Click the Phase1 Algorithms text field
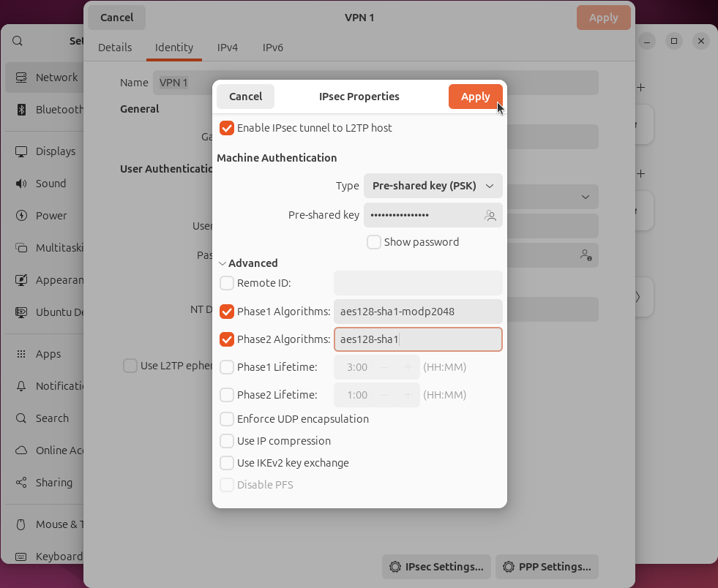Screen dimensions: 718x588 coord(418,312)
